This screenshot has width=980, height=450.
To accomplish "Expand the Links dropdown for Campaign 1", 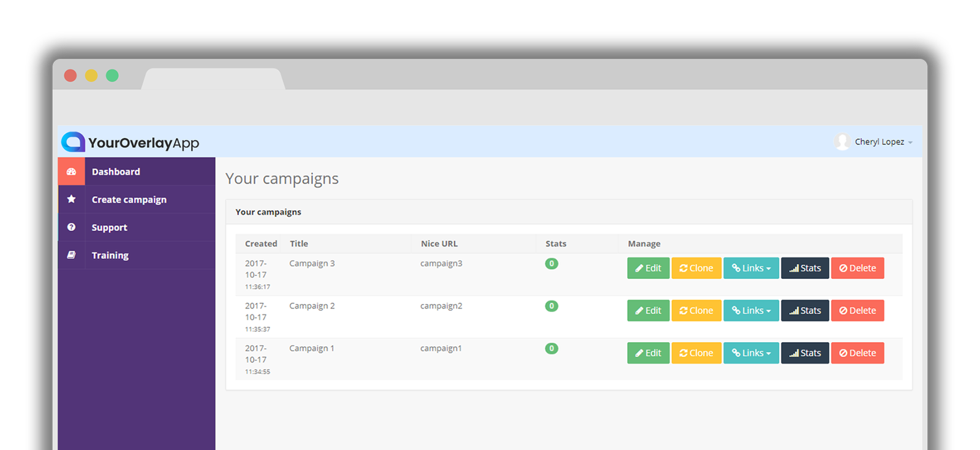I will click(x=751, y=353).
